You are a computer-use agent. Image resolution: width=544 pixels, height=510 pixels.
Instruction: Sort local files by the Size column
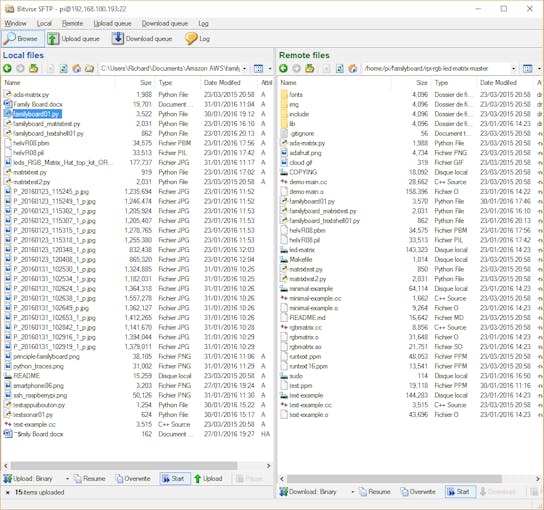point(135,83)
